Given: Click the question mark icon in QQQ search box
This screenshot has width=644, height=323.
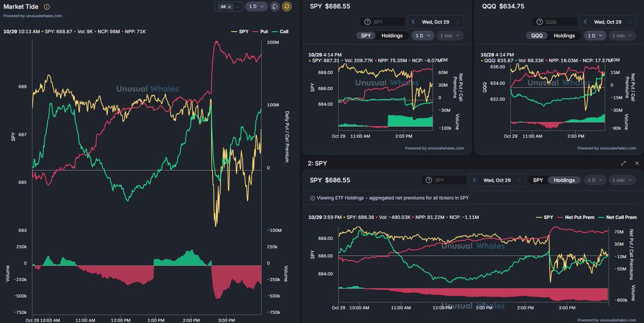Looking at the screenshot, I should pos(539,21).
